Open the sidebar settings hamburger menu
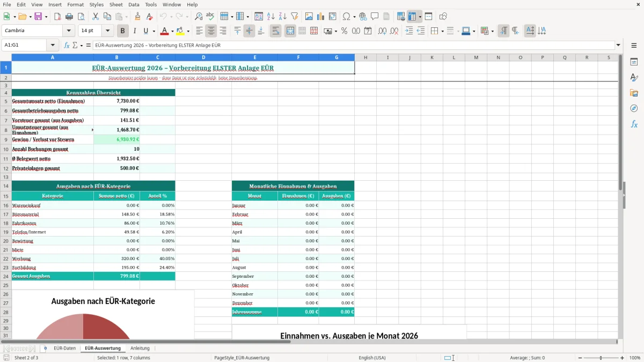 [634, 45]
